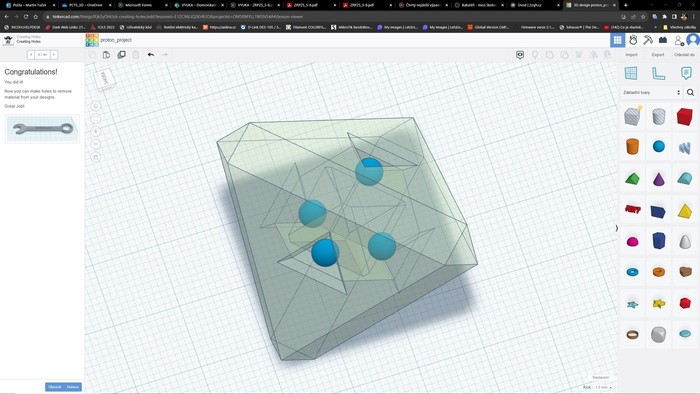
Task: Click the Undo arrow in toolbar
Action: tap(151, 54)
